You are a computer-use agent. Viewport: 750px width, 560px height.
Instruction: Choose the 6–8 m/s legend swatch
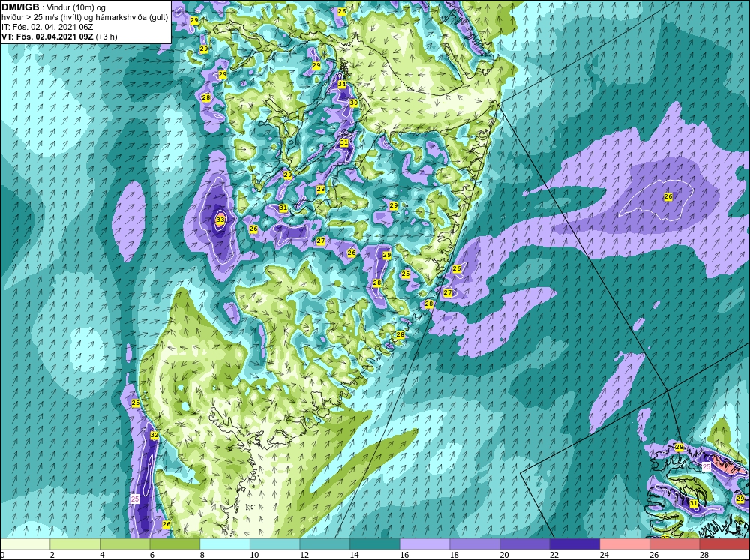pyautogui.click(x=175, y=544)
